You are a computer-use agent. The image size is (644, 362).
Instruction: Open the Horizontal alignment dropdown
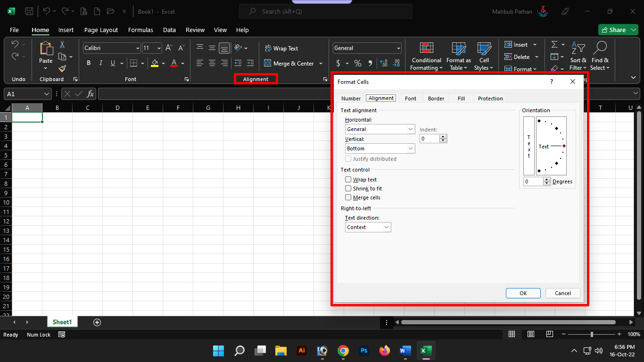[380, 129]
